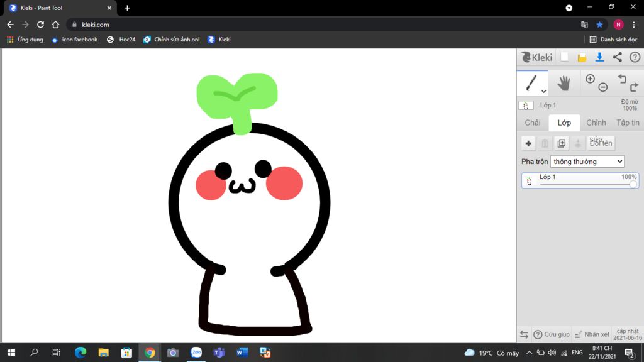Open the Tập tin tab
The height and width of the screenshot is (362, 644).
[628, 123]
